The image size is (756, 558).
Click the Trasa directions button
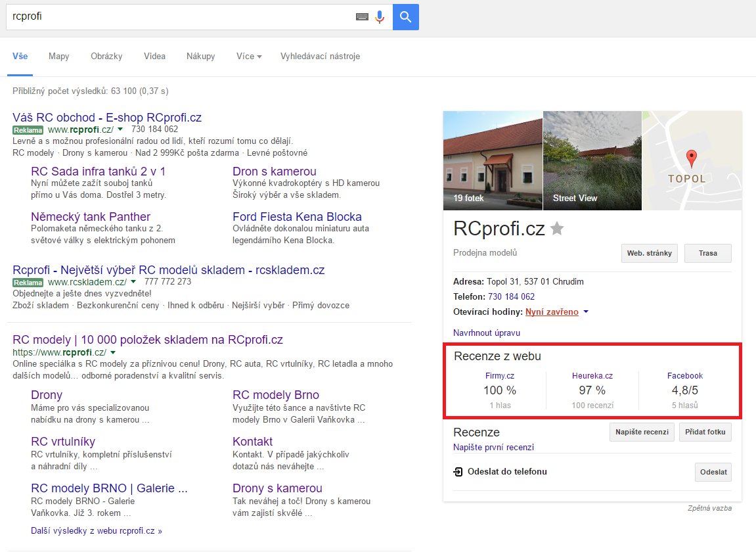click(x=708, y=253)
